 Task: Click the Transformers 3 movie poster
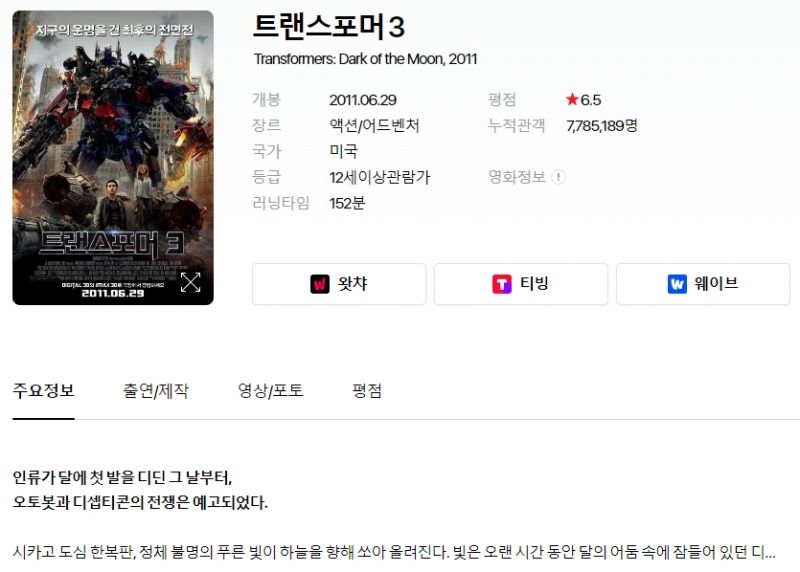[x=113, y=158]
